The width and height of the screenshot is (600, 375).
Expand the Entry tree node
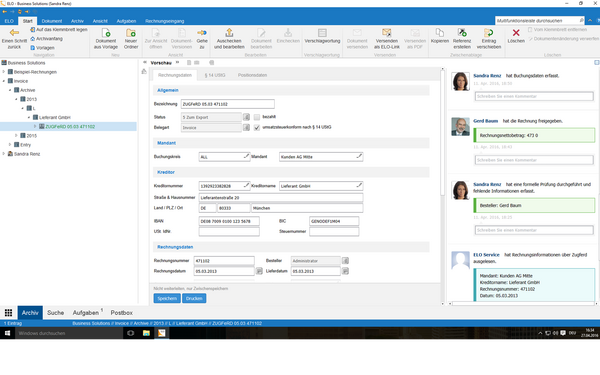coord(10,145)
